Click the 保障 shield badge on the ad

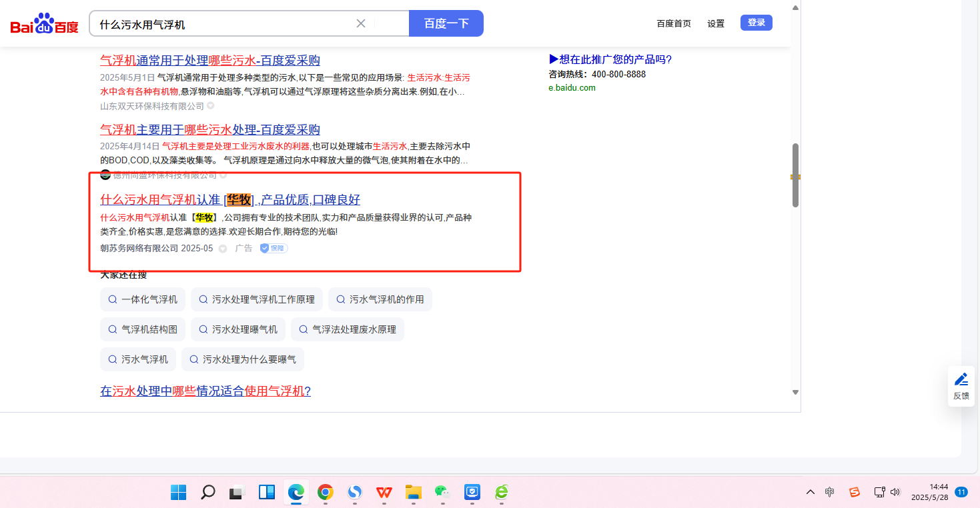(x=274, y=248)
